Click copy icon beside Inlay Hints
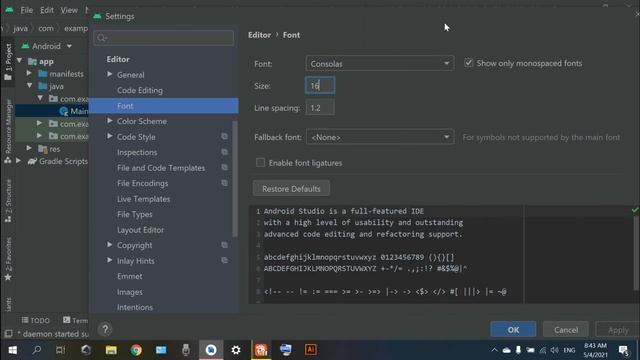This screenshot has height=360, width=640. point(224,260)
